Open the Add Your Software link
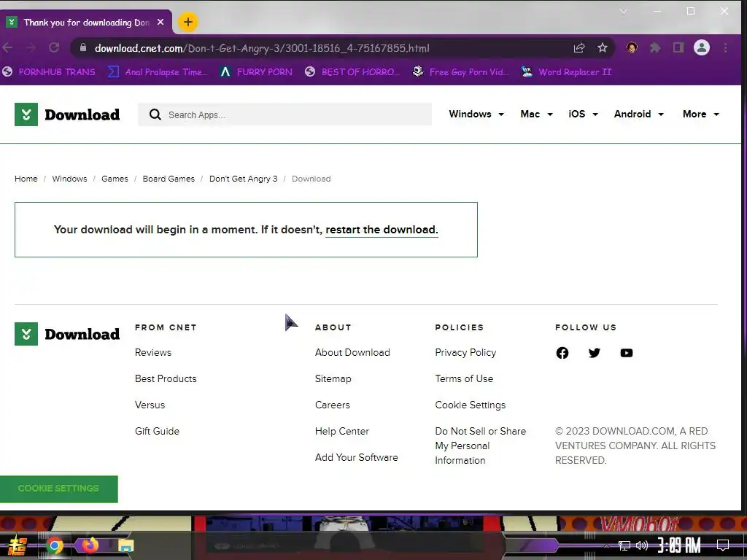This screenshot has width=747, height=560. [356, 458]
